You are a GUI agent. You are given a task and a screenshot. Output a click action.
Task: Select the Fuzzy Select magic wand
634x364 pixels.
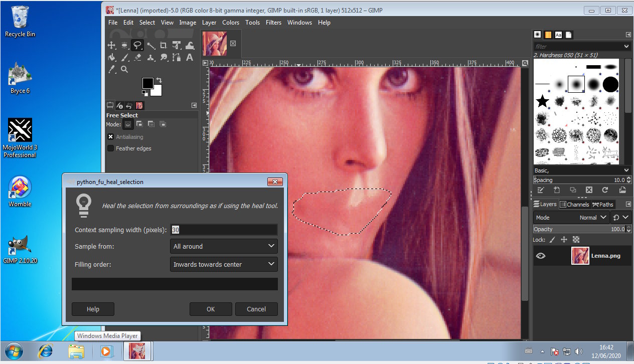click(150, 45)
